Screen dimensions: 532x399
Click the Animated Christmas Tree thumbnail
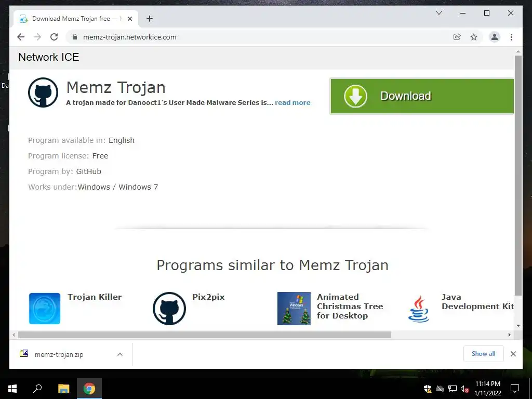(x=294, y=309)
